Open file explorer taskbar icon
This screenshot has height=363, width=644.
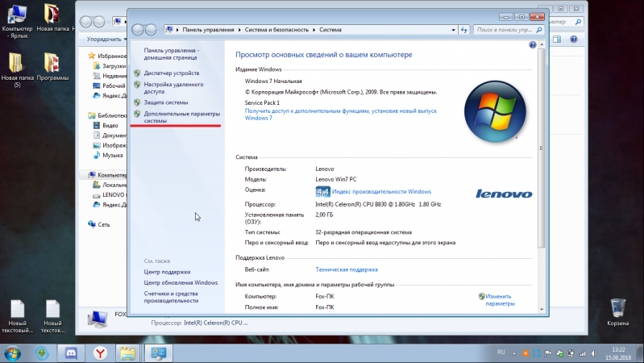point(127,353)
